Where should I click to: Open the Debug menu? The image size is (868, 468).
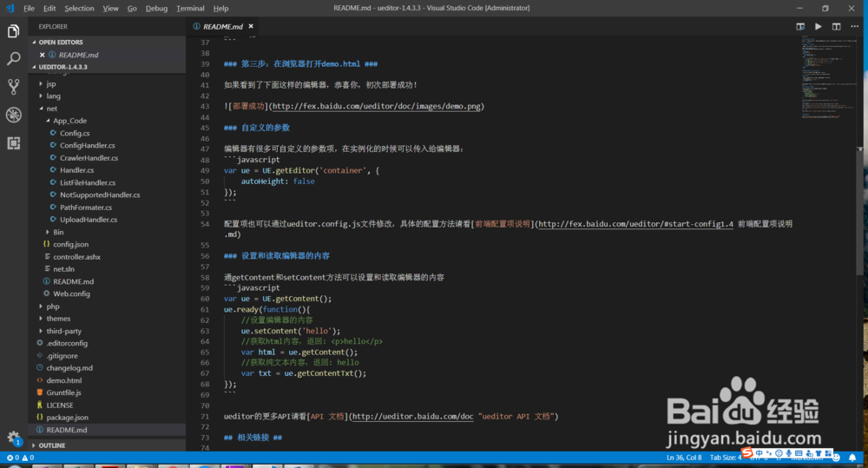[x=156, y=9]
